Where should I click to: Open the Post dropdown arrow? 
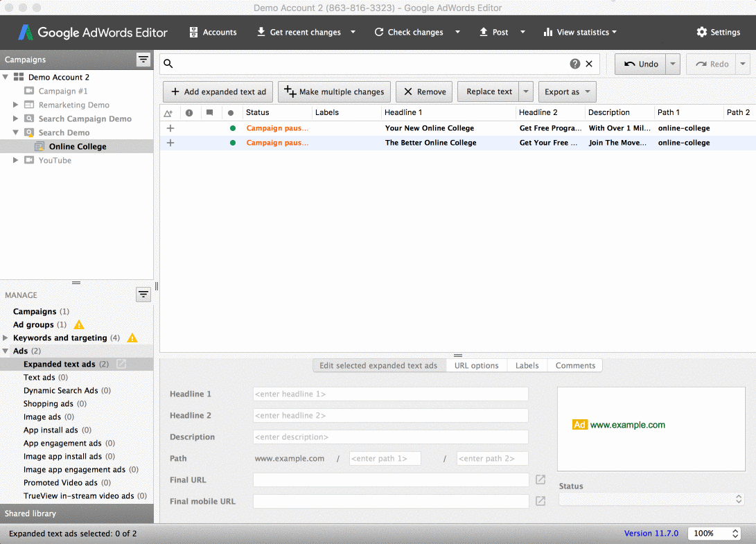tap(522, 33)
